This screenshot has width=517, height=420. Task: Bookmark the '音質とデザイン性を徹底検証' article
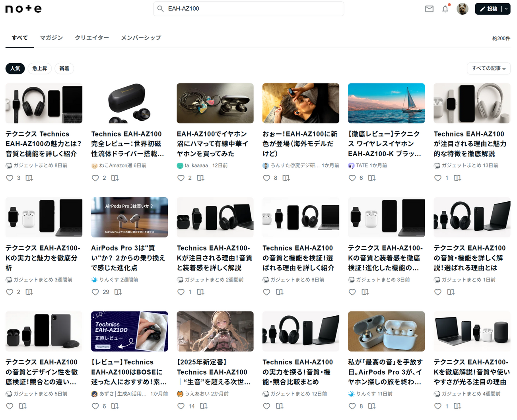click(x=23, y=406)
